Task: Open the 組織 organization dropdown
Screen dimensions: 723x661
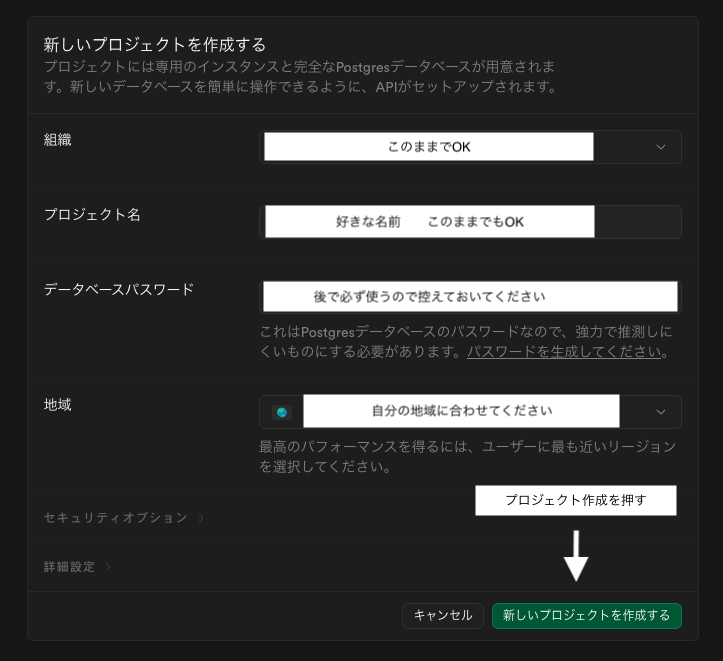Action: pyautogui.click(x=470, y=147)
